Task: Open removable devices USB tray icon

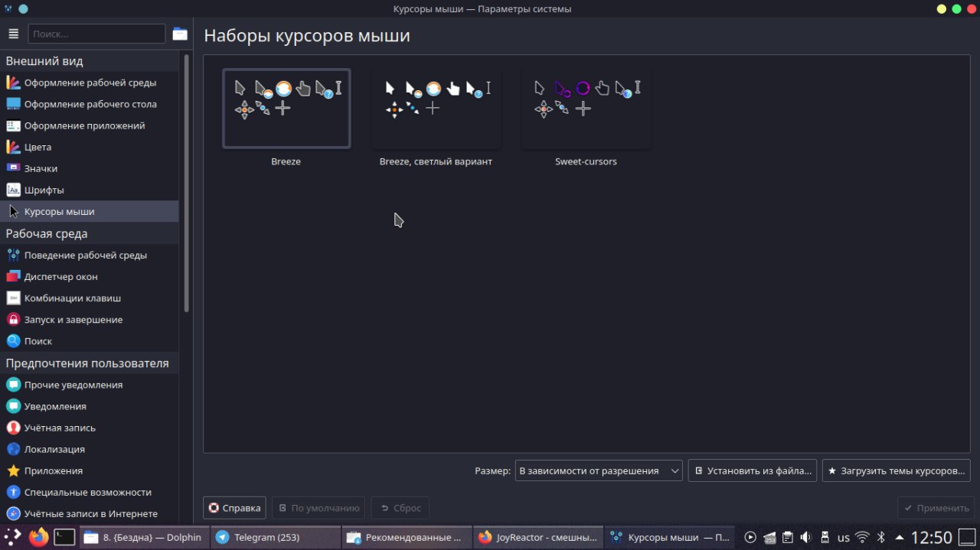Action: pyautogui.click(x=825, y=537)
